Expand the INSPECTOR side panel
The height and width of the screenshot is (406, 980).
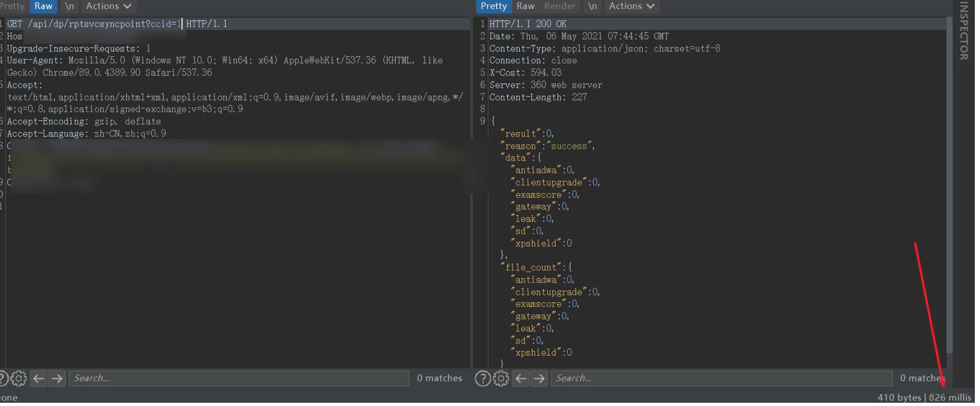[x=964, y=30]
